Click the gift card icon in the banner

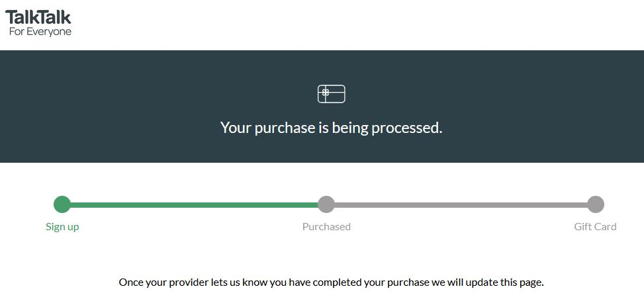pyautogui.click(x=331, y=94)
